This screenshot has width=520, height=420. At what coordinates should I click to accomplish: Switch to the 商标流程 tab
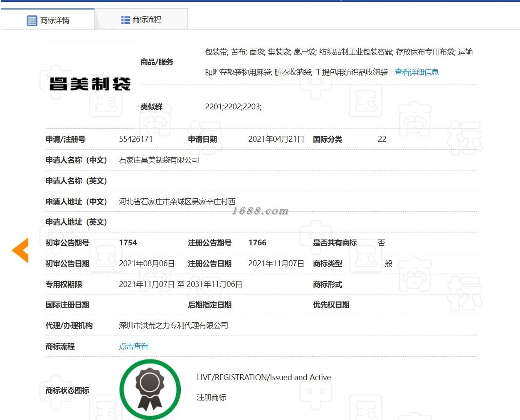pos(141,20)
